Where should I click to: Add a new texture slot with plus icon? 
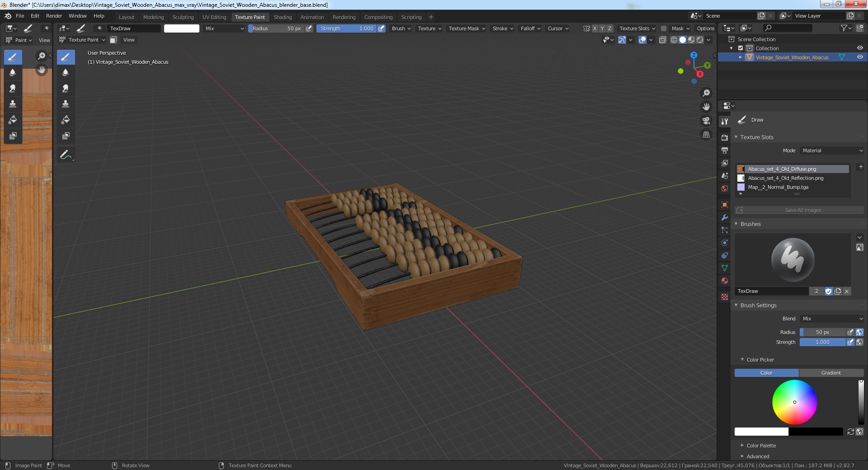pos(860,167)
